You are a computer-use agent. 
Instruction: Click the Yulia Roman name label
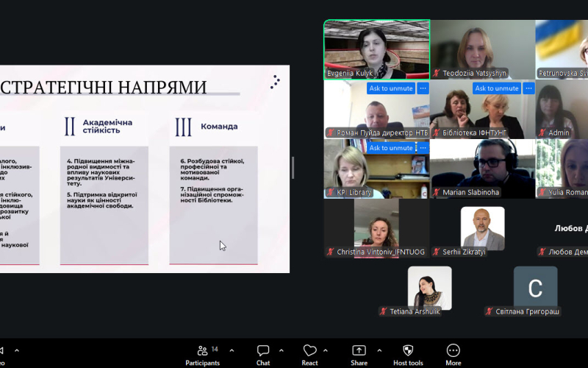(568, 192)
